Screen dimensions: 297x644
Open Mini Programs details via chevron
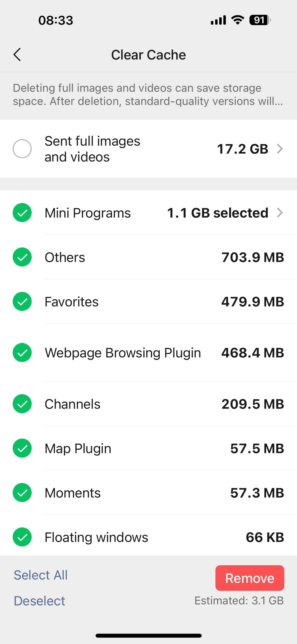280,213
